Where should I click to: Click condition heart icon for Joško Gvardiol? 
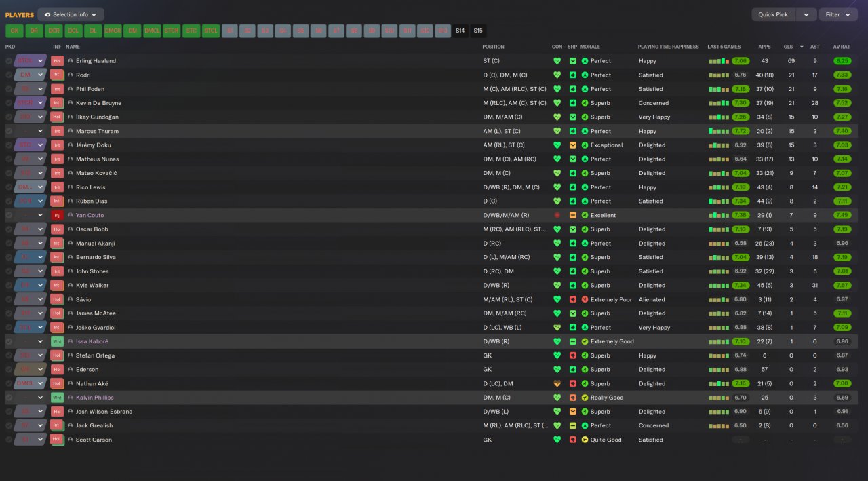click(x=557, y=328)
